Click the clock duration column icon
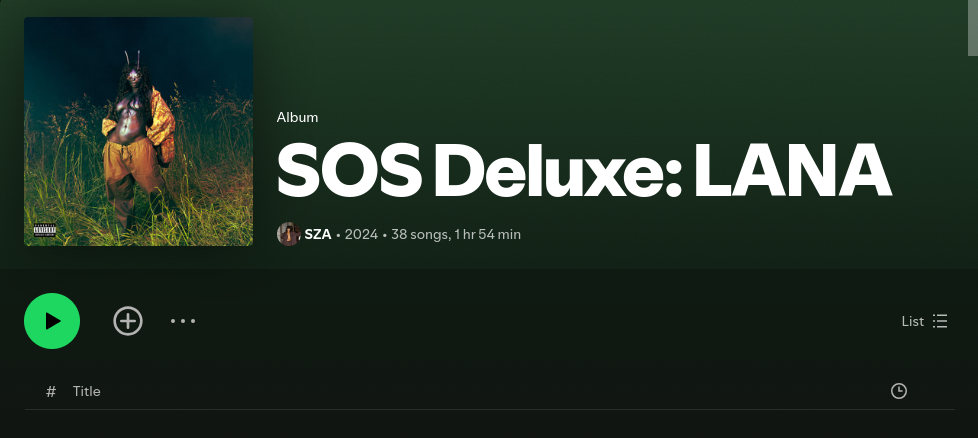 (x=898, y=391)
